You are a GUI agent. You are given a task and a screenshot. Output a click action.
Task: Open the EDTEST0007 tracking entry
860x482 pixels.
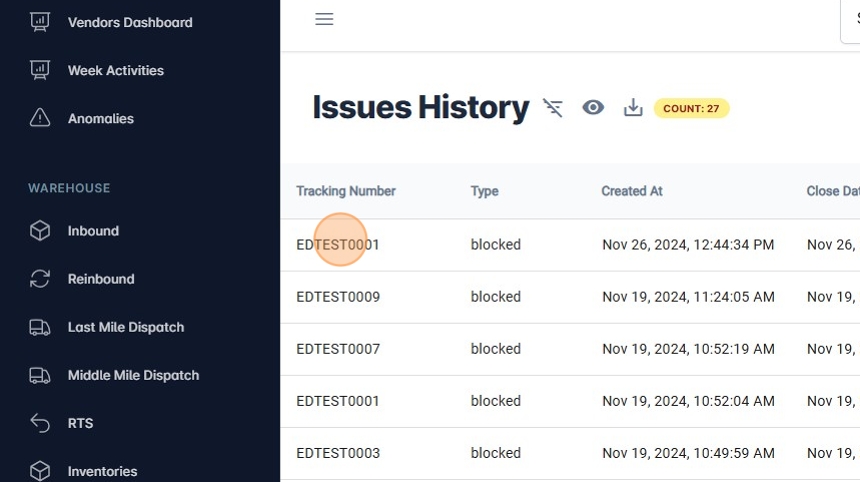click(338, 349)
